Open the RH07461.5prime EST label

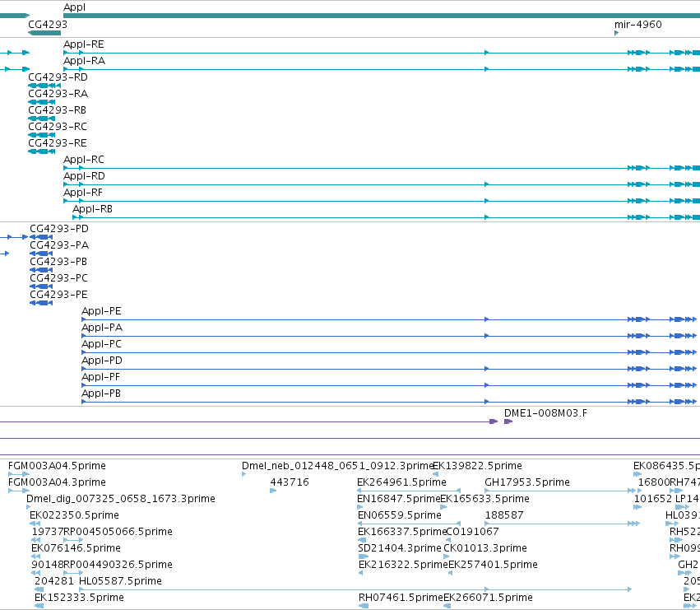[401, 598]
